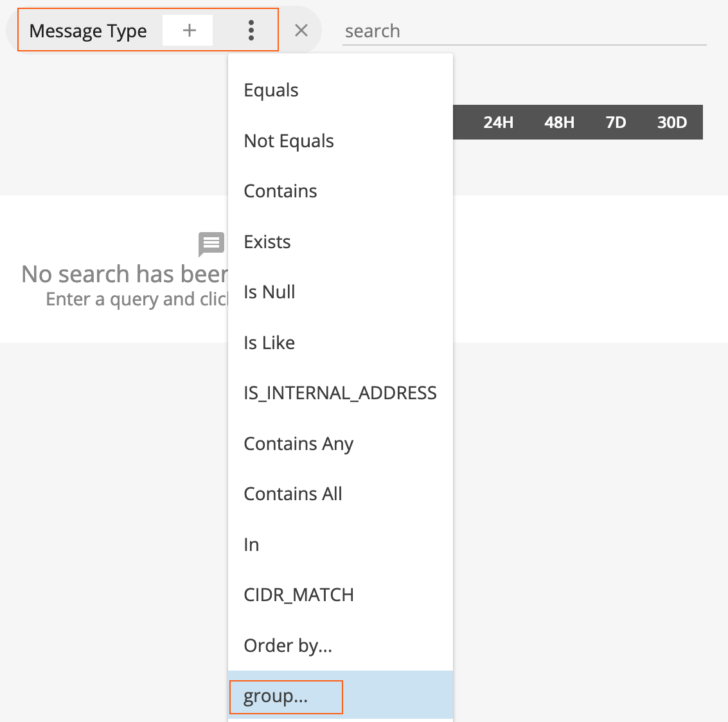Select Contains All operator
Image resolution: width=728 pixels, height=722 pixels.
(293, 494)
